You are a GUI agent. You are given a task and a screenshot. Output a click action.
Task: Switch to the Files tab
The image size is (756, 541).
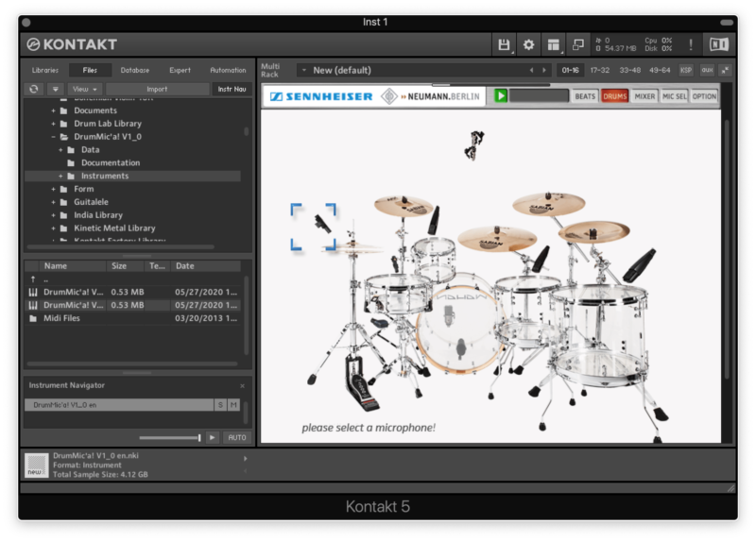click(x=90, y=70)
